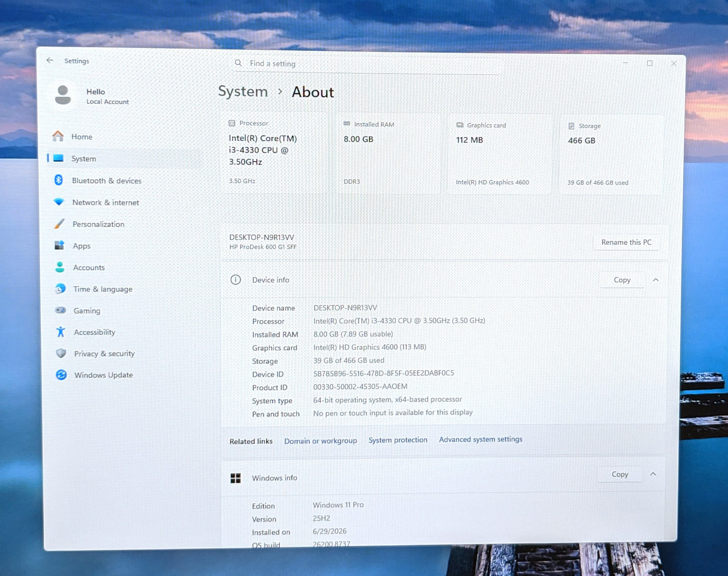728x576 pixels.
Task: Click the System breadcrumb heading
Action: pos(243,91)
